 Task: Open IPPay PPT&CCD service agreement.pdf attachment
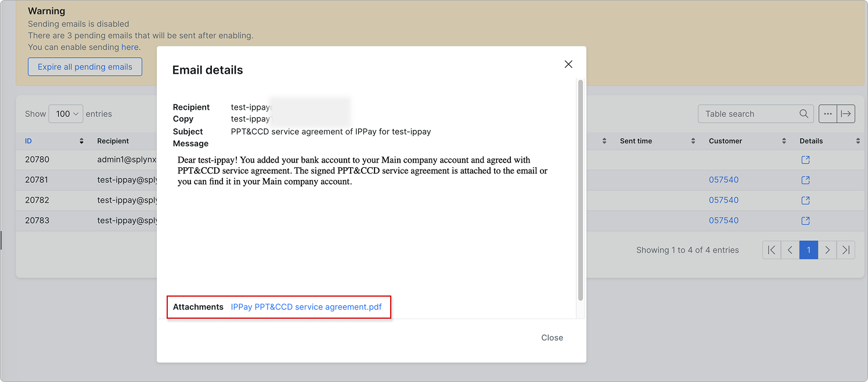(306, 307)
